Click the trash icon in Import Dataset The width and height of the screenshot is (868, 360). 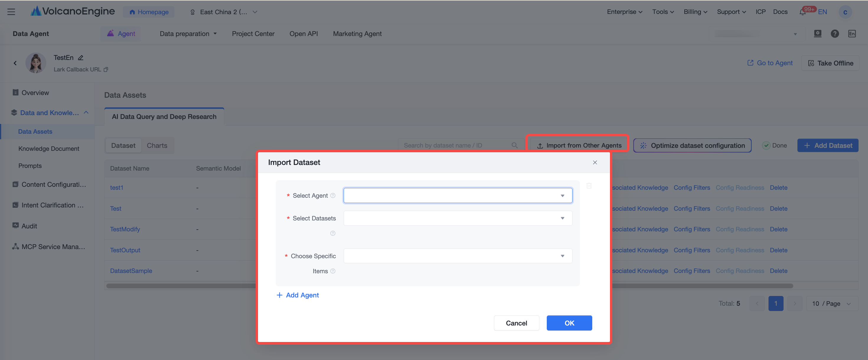589,186
